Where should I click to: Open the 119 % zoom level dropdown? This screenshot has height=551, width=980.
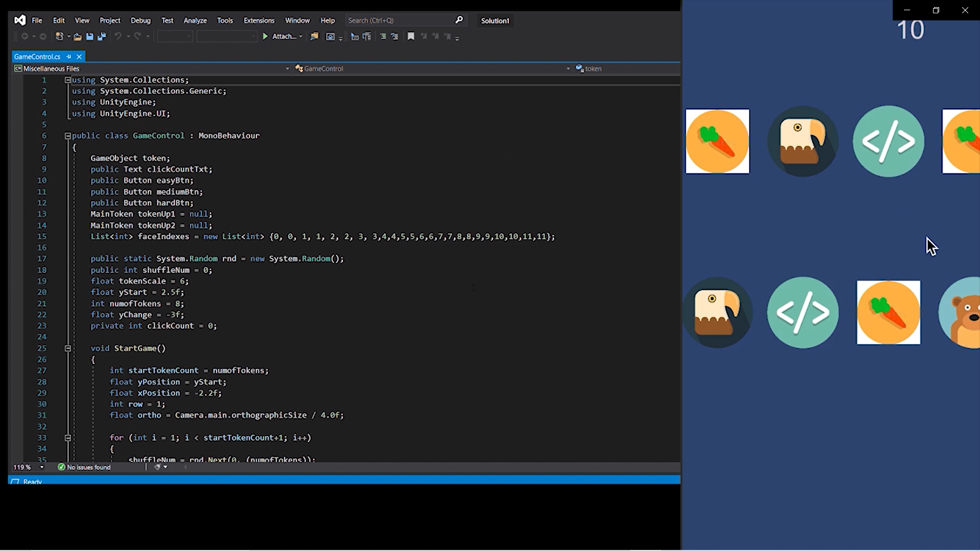pos(42,467)
